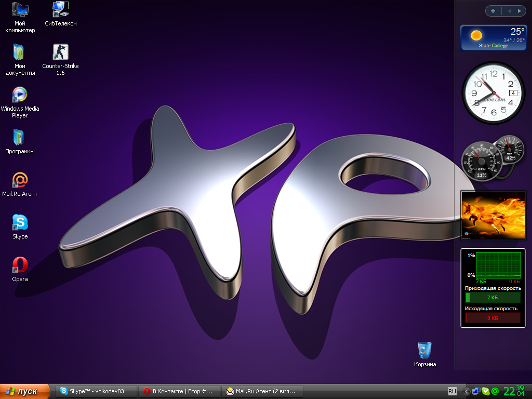Click the green Skype status tray icon
The width and height of the screenshot is (532, 399).
[x=486, y=391]
